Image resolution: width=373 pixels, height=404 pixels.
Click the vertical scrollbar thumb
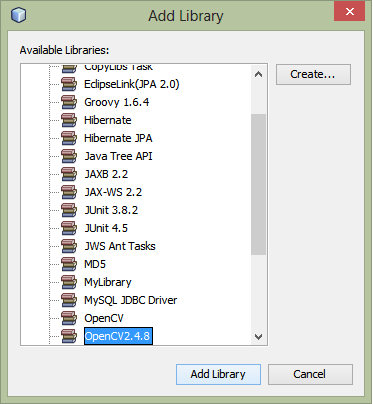259,184
